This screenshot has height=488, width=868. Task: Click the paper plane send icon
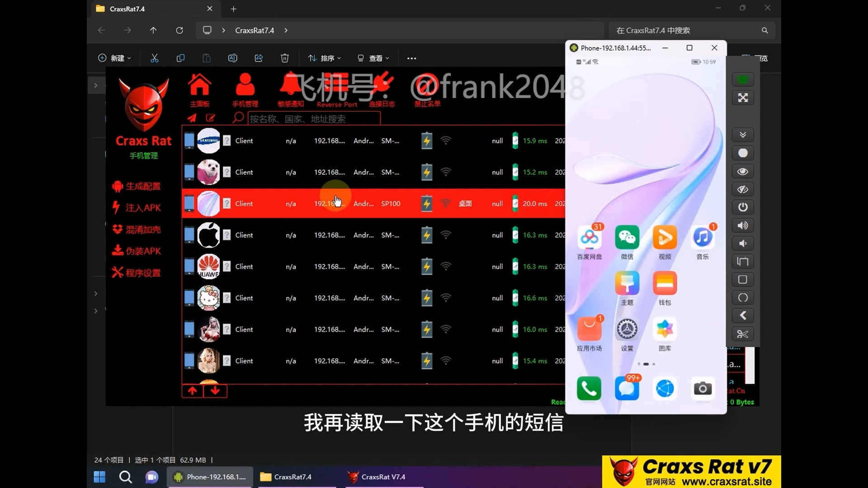click(x=192, y=118)
